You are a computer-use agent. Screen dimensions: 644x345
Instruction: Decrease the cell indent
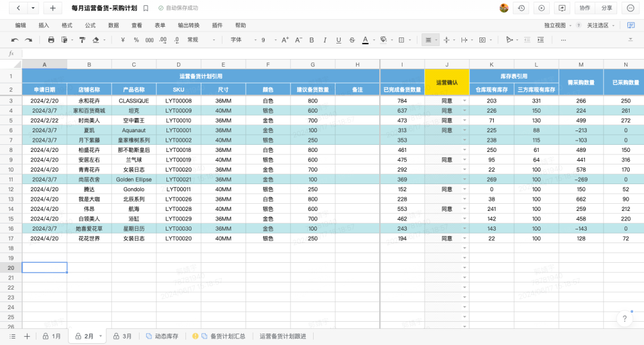click(527, 40)
